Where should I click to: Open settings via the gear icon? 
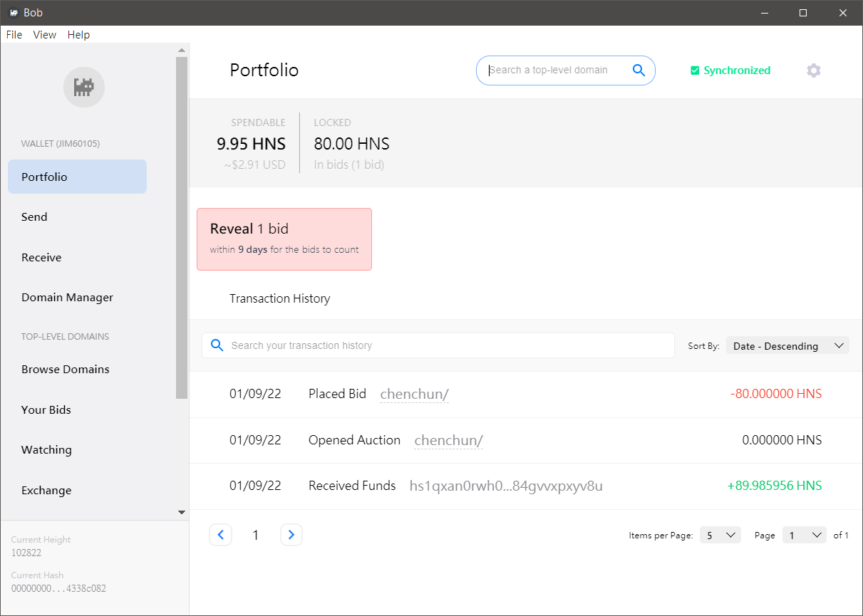(x=813, y=71)
